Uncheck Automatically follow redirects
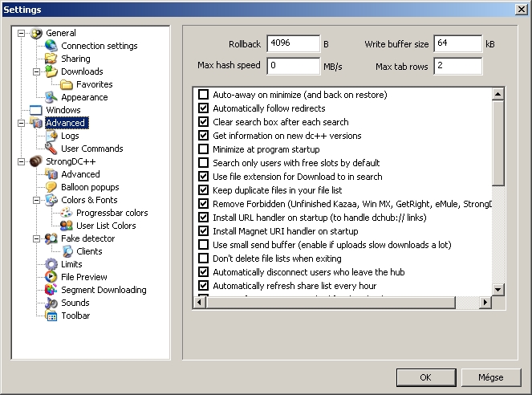The height and width of the screenshot is (395, 532). tap(203, 108)
